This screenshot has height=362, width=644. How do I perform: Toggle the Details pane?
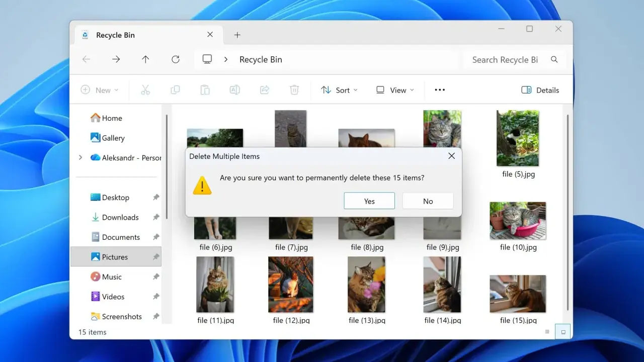(540, 90)
